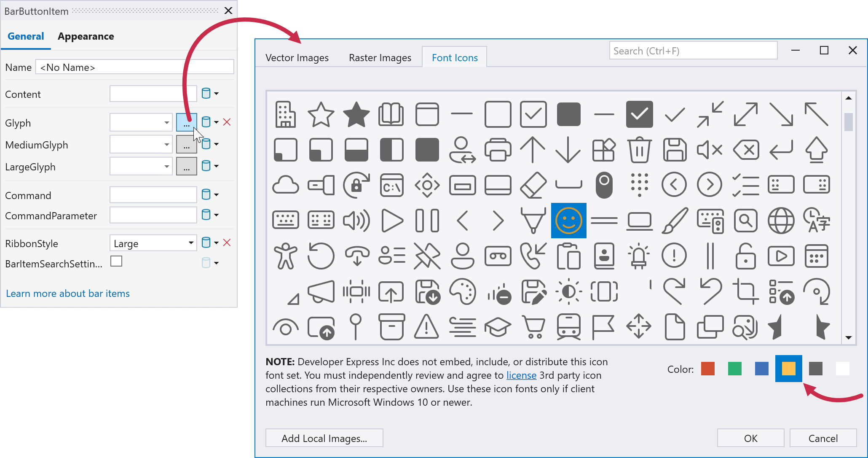868x458 pixels.
Task: Choose the printer icon in the gallery
Action: 498,150
